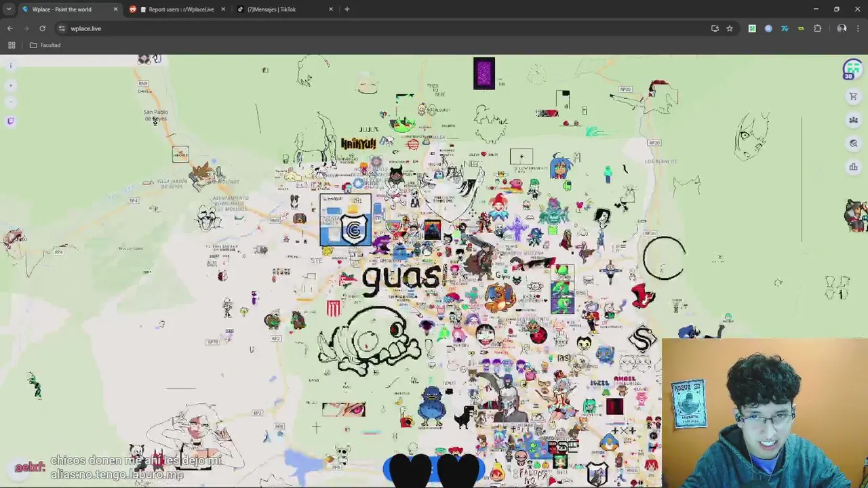Bookmark this page with star icon
Viewport: 868px width, 488px height.
[730, 28]
